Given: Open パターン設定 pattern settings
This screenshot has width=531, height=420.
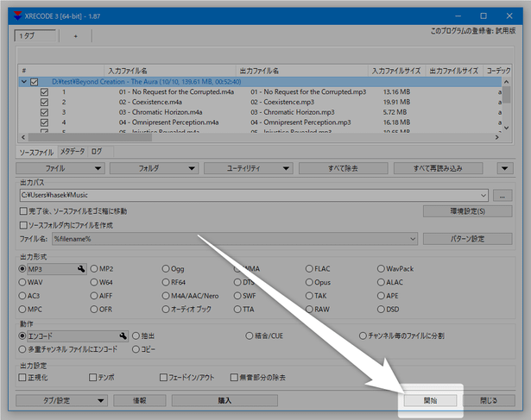Looking at the screenshot, I should point(467,239).
